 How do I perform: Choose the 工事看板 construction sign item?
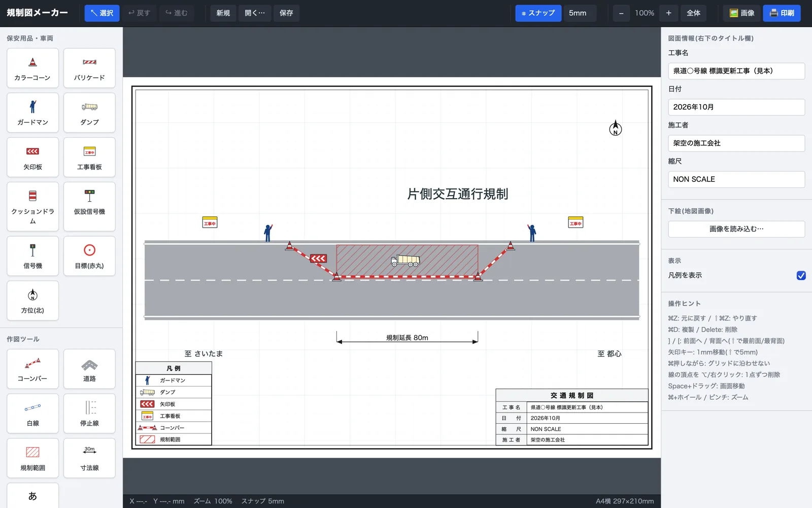[89, 157]
